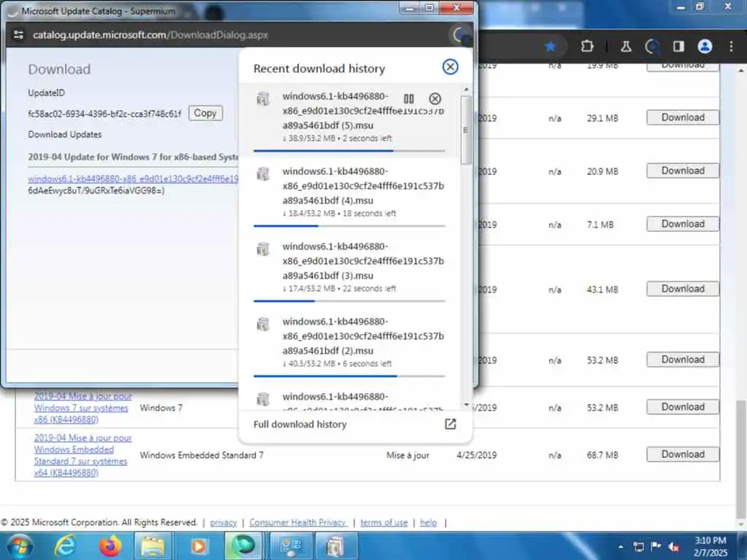Toggle the side panel icon
Image resolution: width=747 pixels, height=560 pixels.
678,46
